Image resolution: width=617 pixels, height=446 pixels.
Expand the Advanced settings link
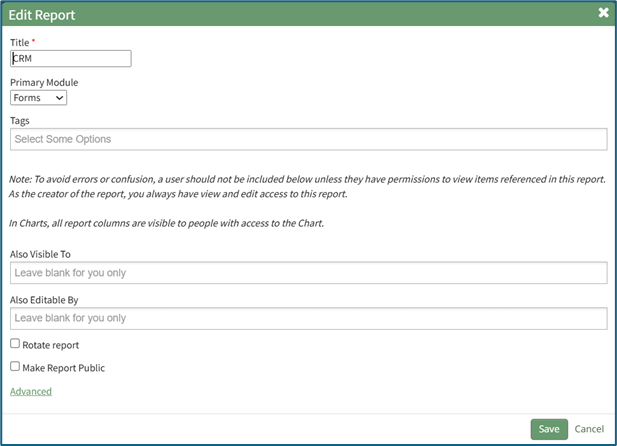click(31, 391)
